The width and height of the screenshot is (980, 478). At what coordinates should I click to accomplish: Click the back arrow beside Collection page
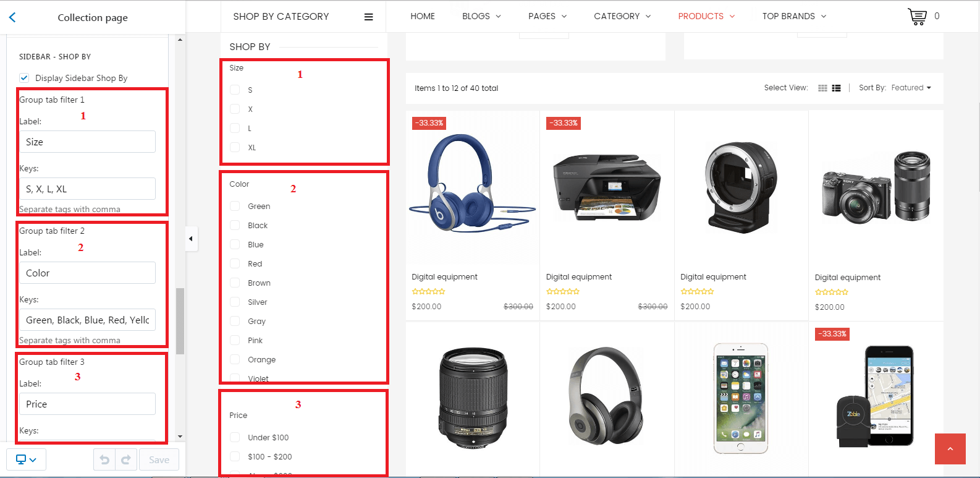pos(12,17)
